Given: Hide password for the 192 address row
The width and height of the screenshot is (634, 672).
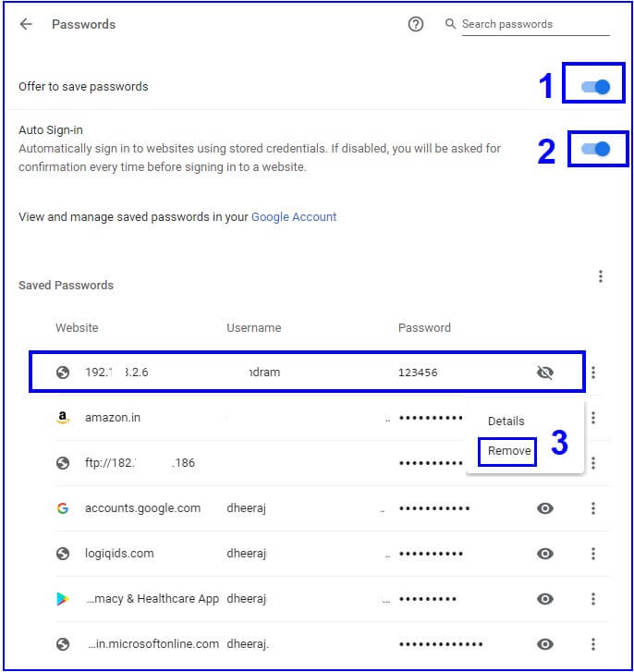Looking at the screenshot, I should 545,373.
